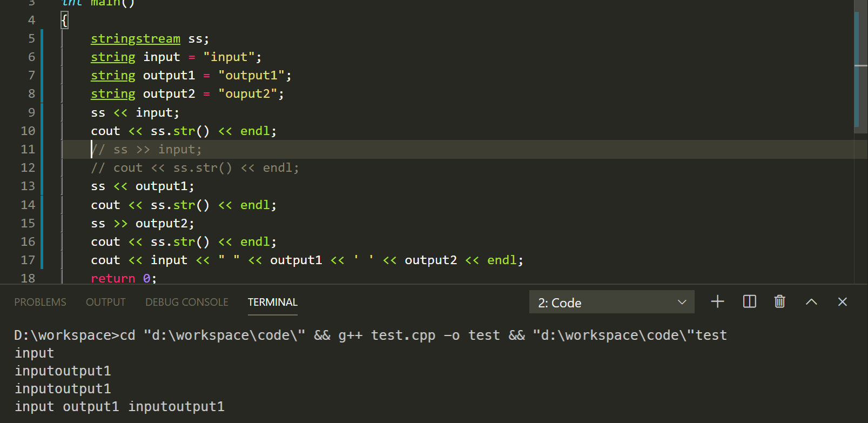Click the first 'inputoutput1' terminal output line

click(x=63, y=371)
